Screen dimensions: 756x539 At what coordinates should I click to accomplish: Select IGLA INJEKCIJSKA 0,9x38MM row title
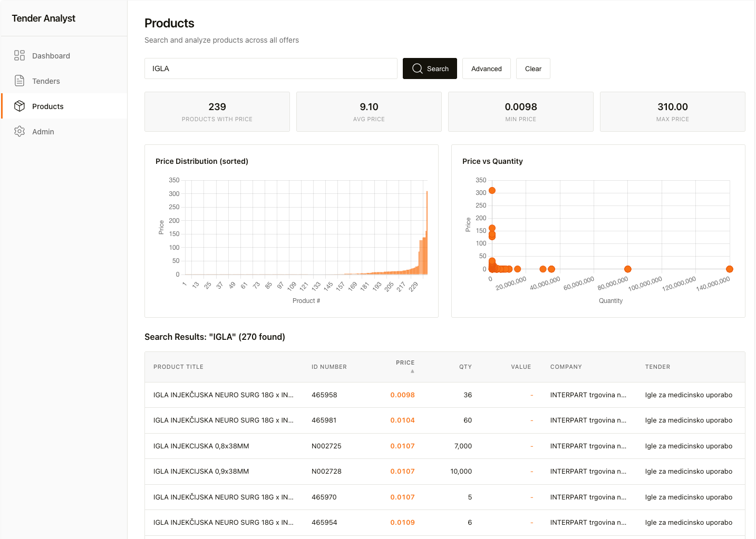[x=201, y=472]
